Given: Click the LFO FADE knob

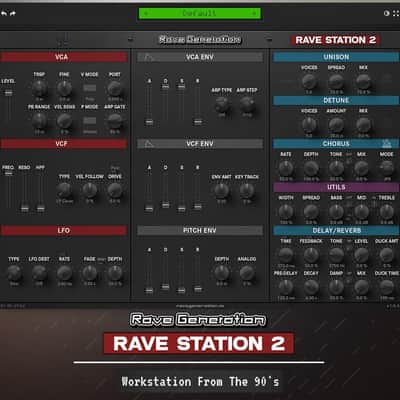Looking at the screenshot, I should (x=89, y=273).
